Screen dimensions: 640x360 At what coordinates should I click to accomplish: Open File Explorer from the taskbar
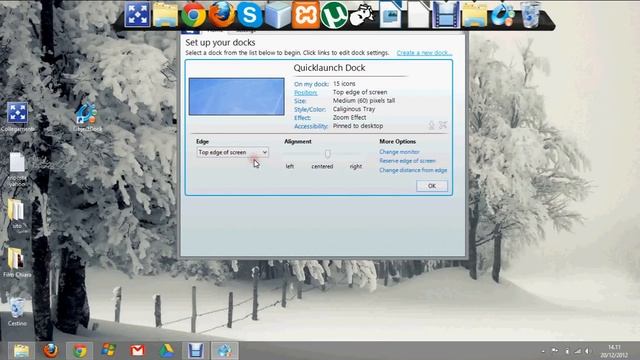coord(21,351)
